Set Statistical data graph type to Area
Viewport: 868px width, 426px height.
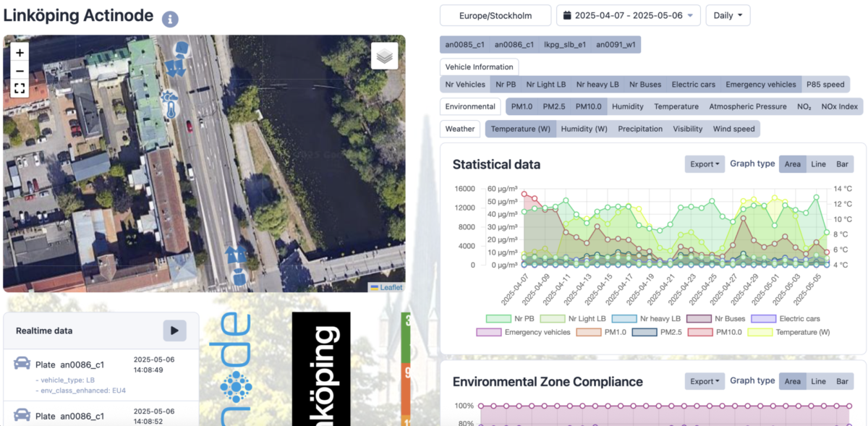coord(793,164)
